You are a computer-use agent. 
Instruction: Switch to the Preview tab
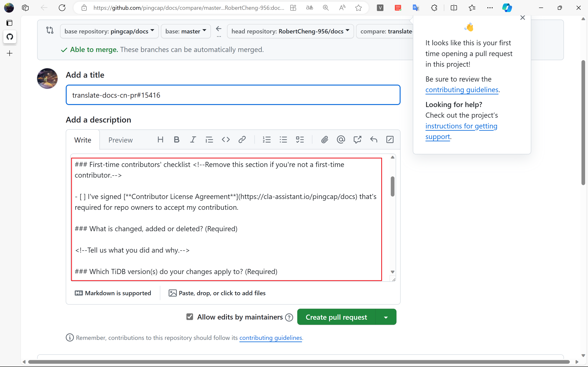tap(120, 140)
